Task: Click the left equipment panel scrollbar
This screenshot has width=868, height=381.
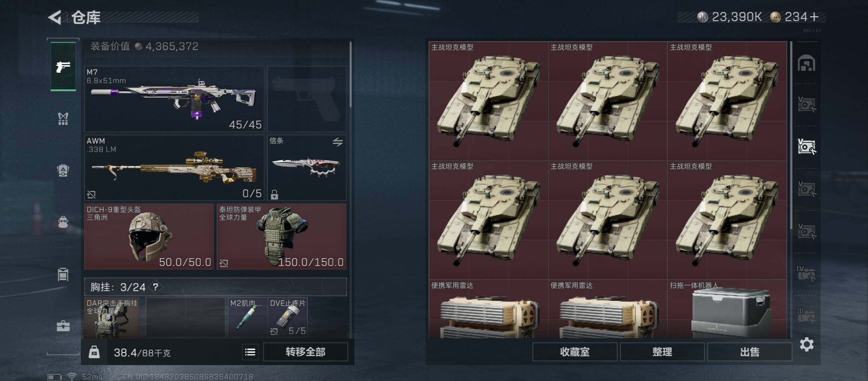Action: coord(350,75)
